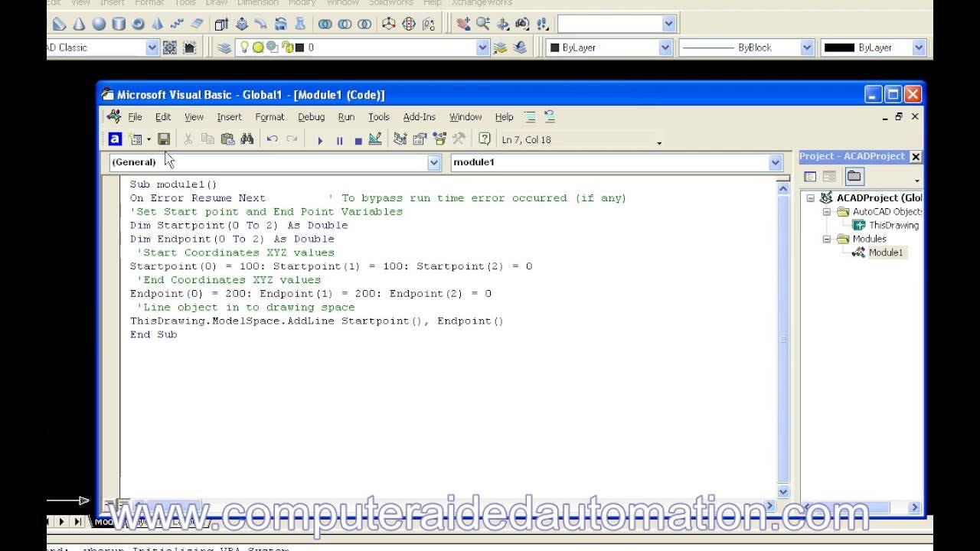Open the Insert menu in Visual Basic
The height and width of the screenshot is (551, 980).
click(229, 117)
